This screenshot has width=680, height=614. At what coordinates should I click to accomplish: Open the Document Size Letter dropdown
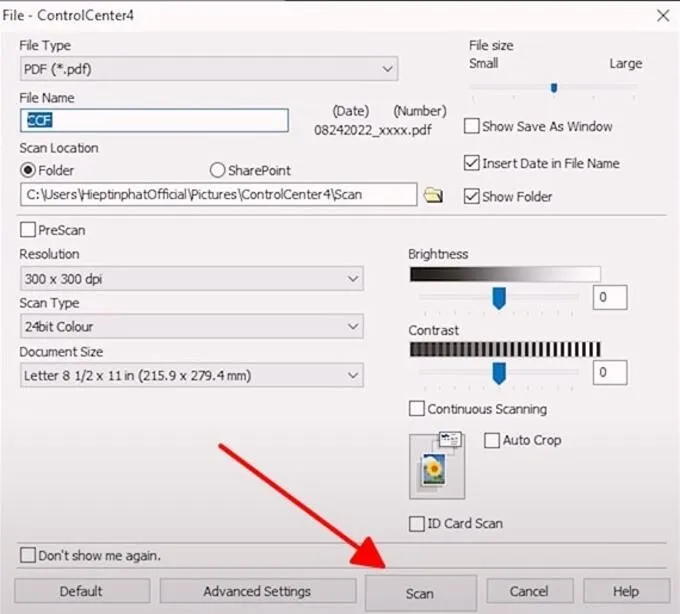(192, 375)
